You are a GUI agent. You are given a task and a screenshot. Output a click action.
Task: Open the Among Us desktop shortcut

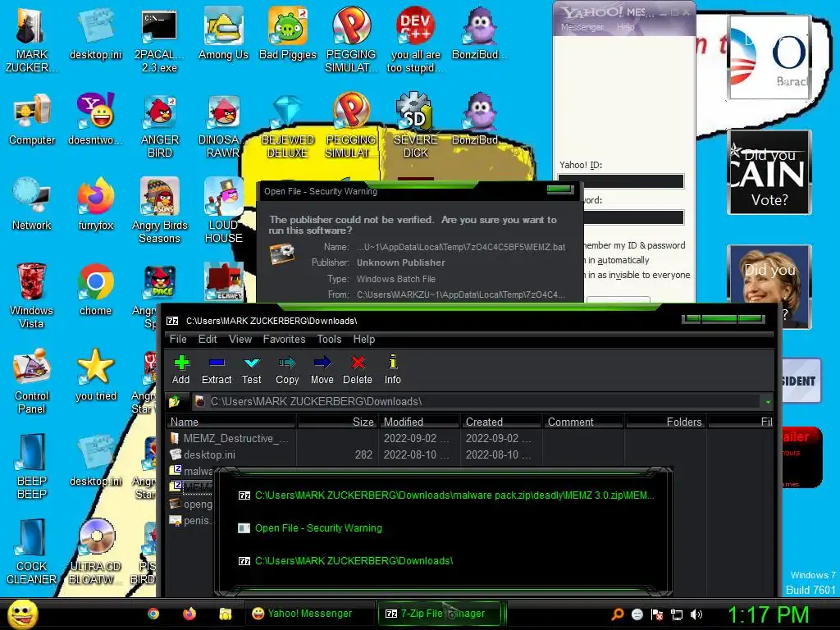[223, 34]
